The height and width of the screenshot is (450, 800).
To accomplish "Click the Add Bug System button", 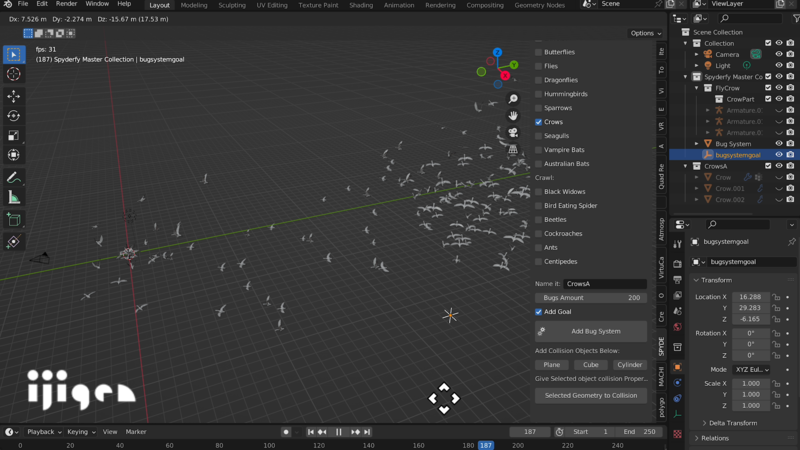I will click(x=591, y=332).
